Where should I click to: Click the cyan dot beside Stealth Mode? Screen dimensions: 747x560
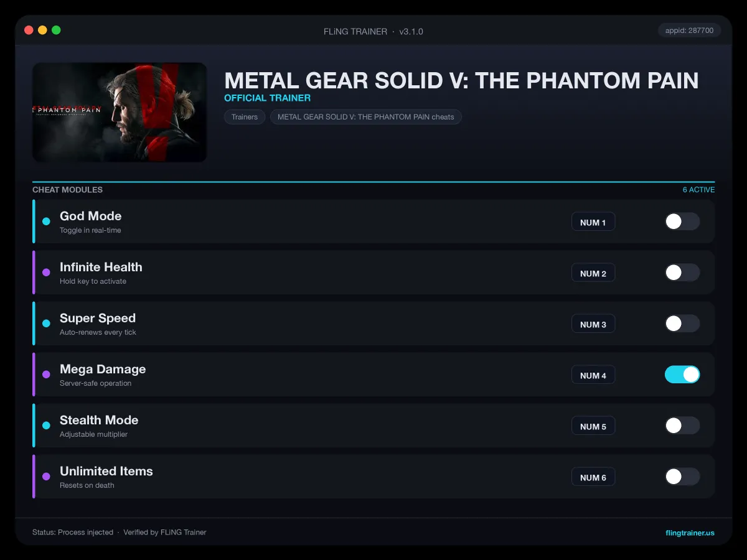tap(46, 426)
